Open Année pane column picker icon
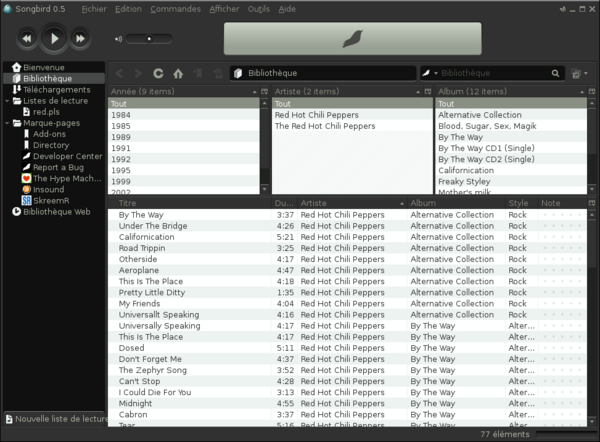The image size is (600, 442). coord(264,91)
